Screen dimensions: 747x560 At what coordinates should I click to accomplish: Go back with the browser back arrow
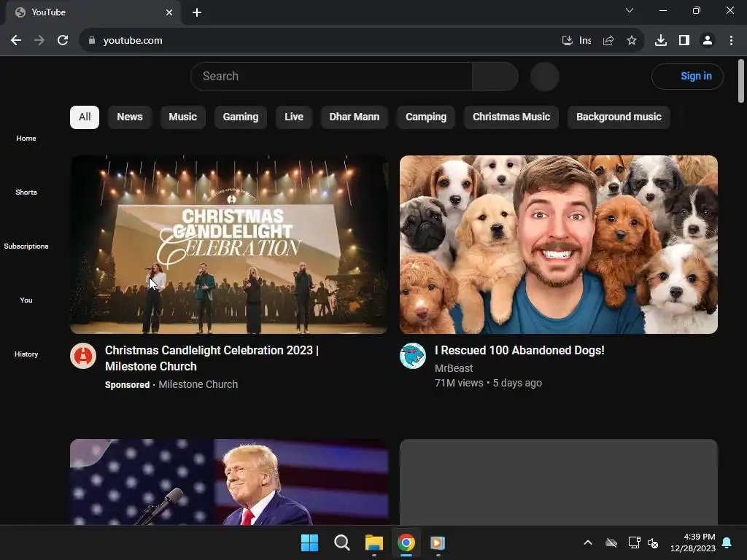(x=16, y=41)
